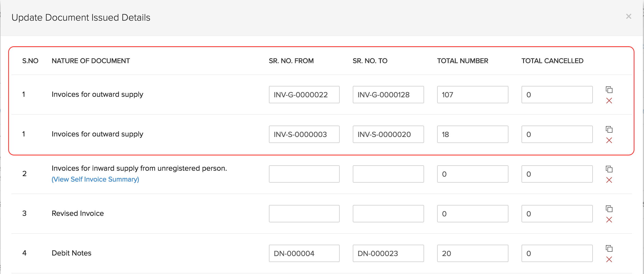The width and height of the screenshot is (644, 274).
Task: Close the Update Document Issued Details dialog
Action: coord(628,17)
